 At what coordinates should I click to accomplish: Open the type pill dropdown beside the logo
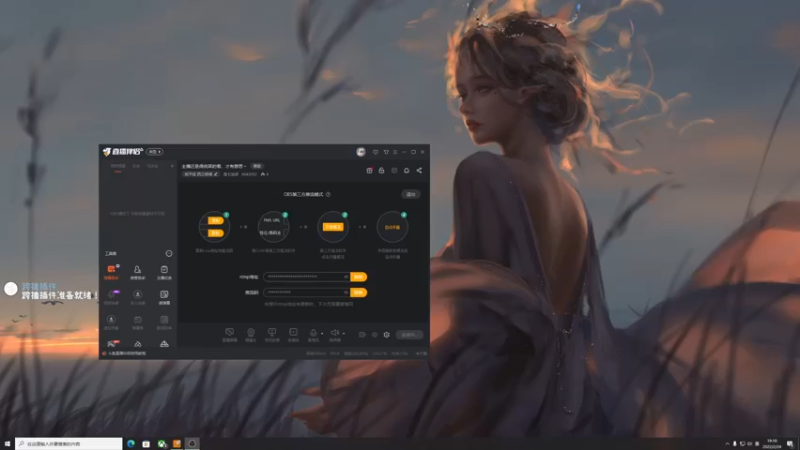[155, 152]
